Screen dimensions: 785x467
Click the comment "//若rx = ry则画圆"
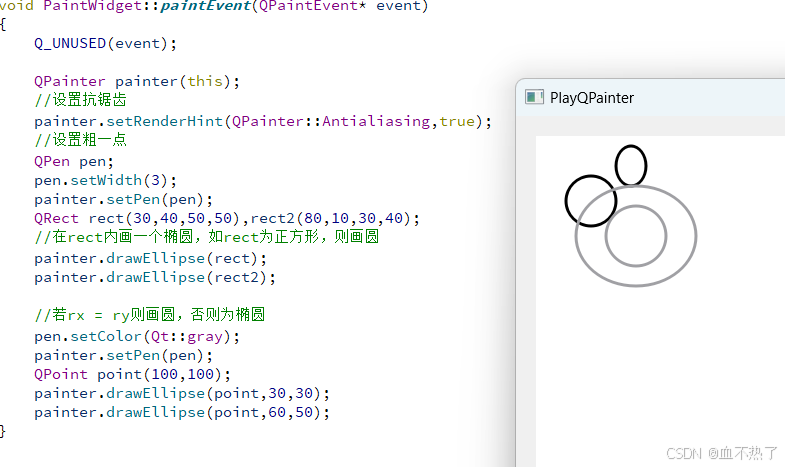pos(149,315)
